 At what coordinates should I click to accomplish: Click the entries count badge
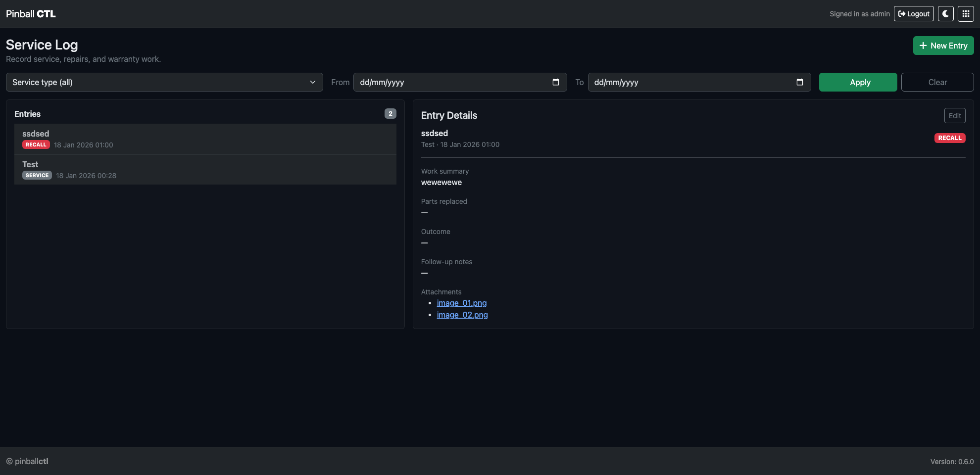point(391,113)
